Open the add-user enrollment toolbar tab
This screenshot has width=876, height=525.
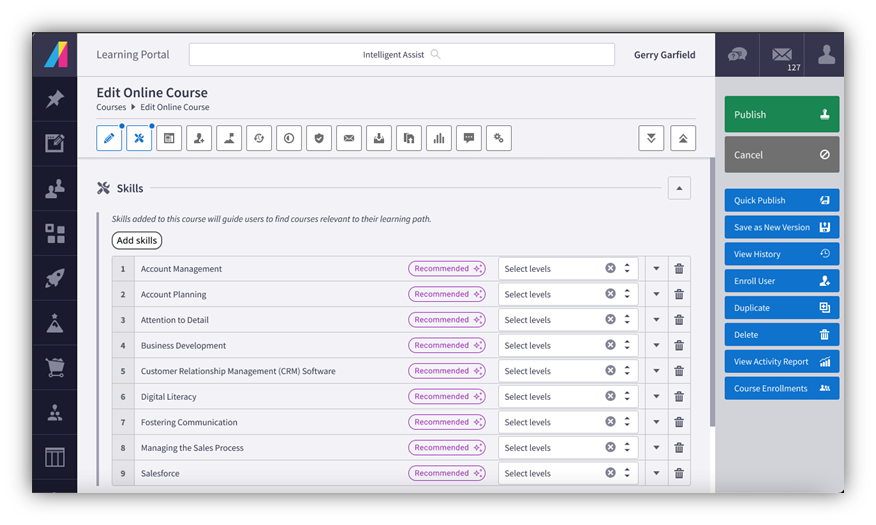click(199, 138)
